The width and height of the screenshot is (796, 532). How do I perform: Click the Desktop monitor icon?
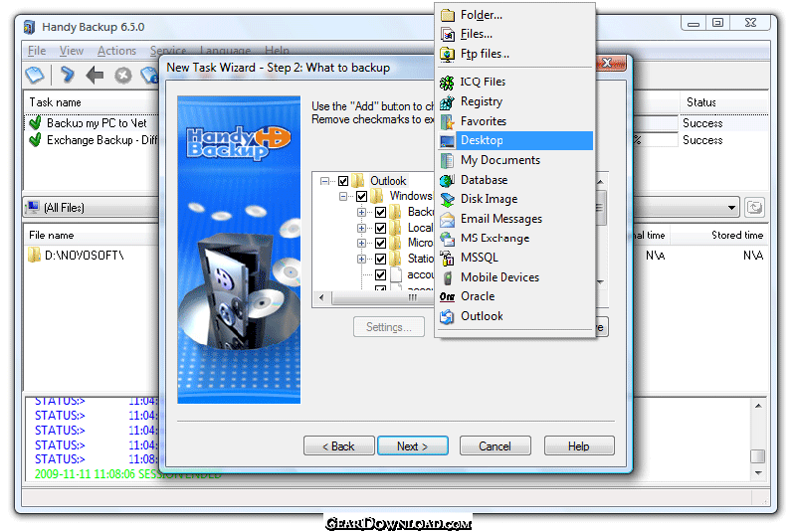(x=447, y=141)
